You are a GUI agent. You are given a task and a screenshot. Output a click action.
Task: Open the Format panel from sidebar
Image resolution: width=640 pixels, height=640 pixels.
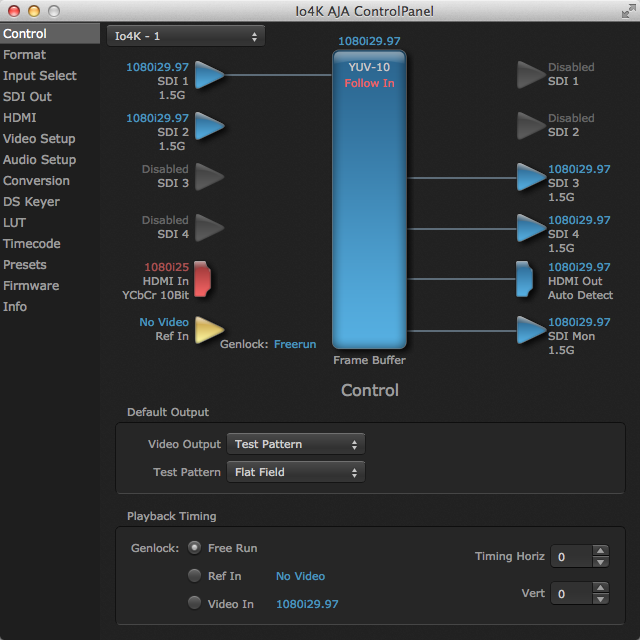pyautogui.click(x=25, y=55)
